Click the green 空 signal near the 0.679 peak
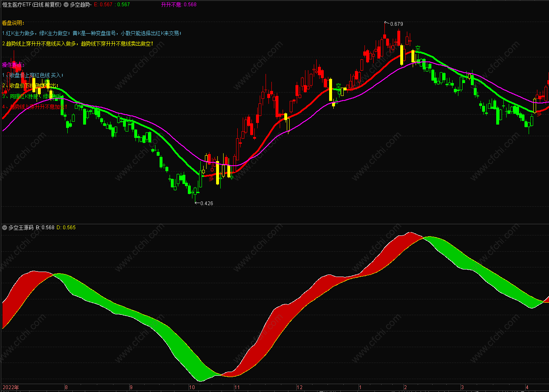Image resolution: width=549 pixels, height=392 pixels. [x=418, y=49]
